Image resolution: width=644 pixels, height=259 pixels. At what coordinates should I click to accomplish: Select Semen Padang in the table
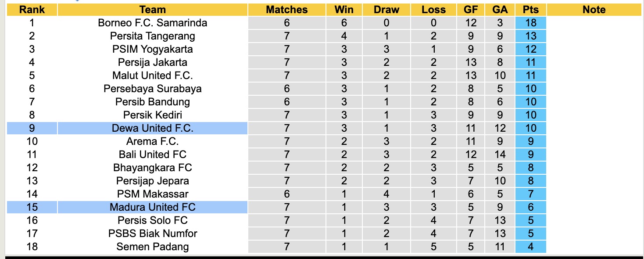152,247
